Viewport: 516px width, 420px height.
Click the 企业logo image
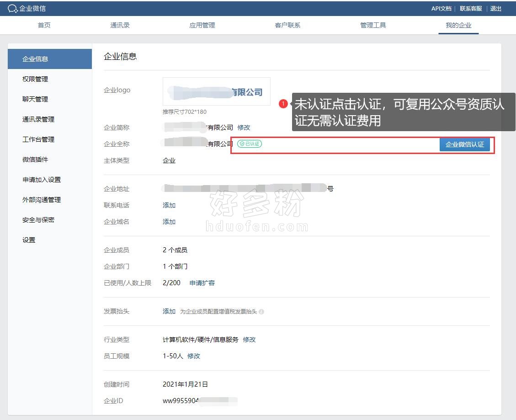pos(217,91)
